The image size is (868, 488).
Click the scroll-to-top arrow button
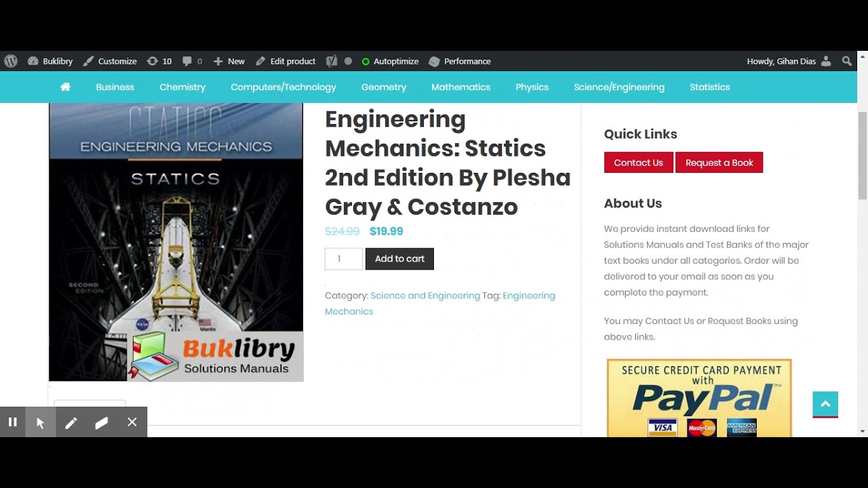click(825, 404)
